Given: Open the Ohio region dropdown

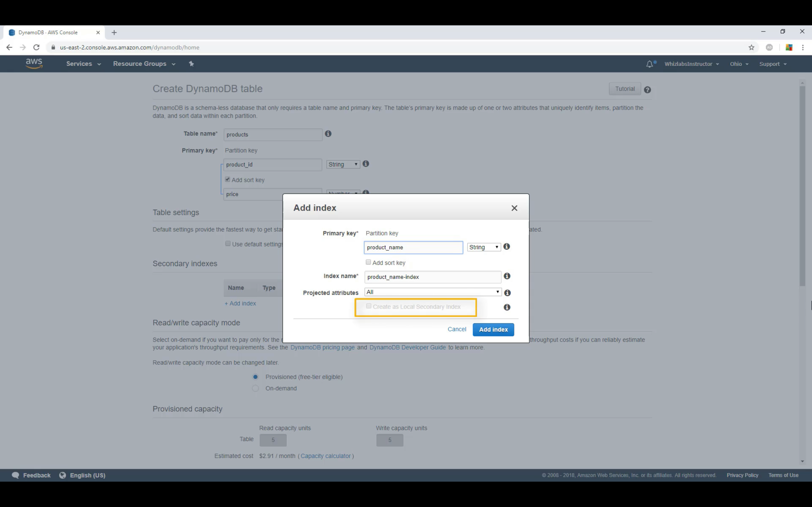Looking at the screenshot, I should click(x=739, y=64).
